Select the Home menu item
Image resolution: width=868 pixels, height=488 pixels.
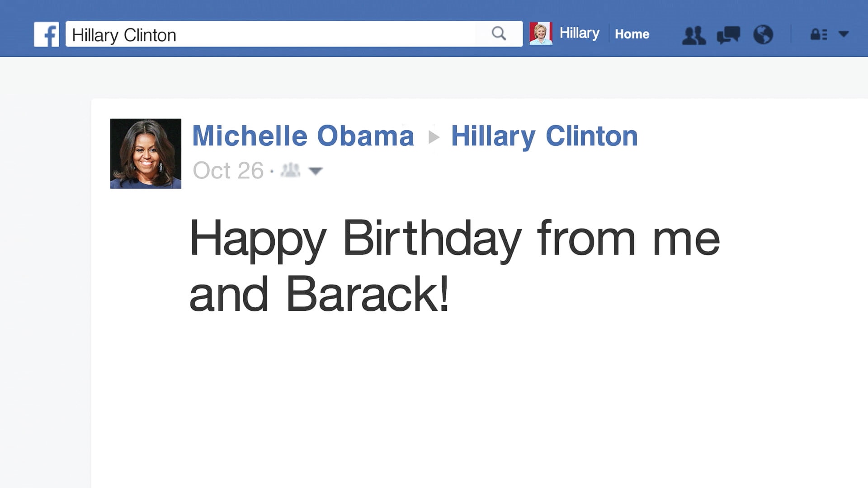(x=632, y=34)
